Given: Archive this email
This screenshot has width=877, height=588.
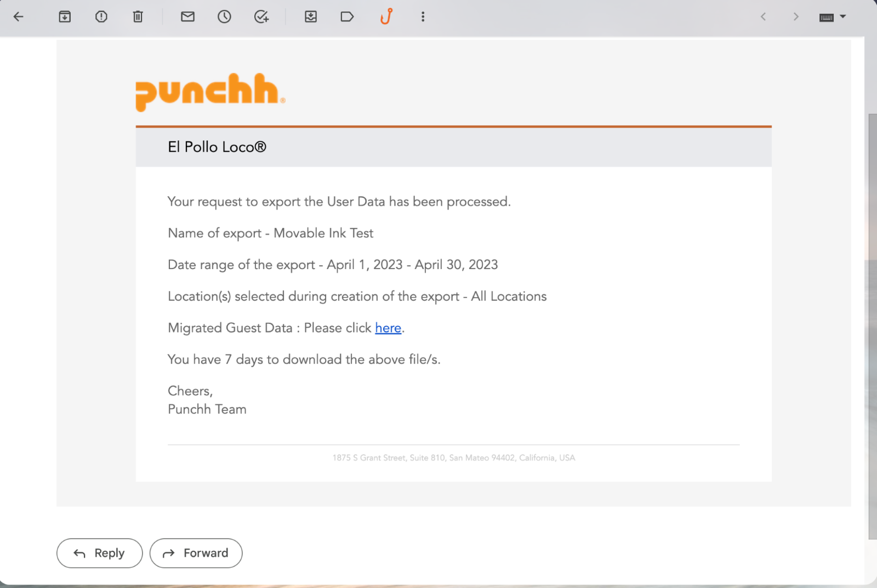Looking at the screenshot, I should tap(65, 17).
